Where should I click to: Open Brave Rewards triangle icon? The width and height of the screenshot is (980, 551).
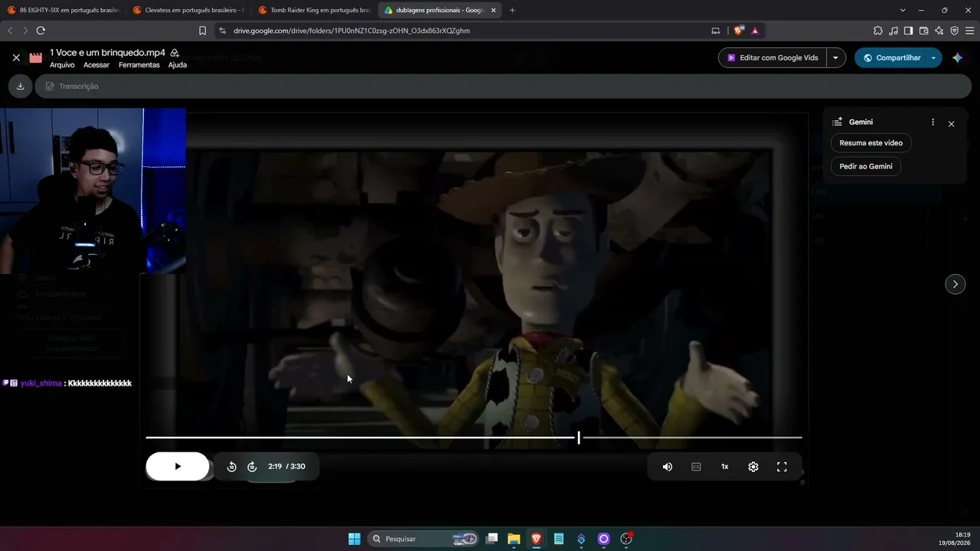(755, 31)
